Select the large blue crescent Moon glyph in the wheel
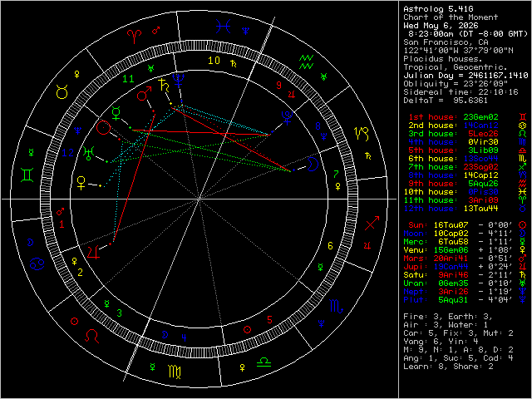 (313, 165)
